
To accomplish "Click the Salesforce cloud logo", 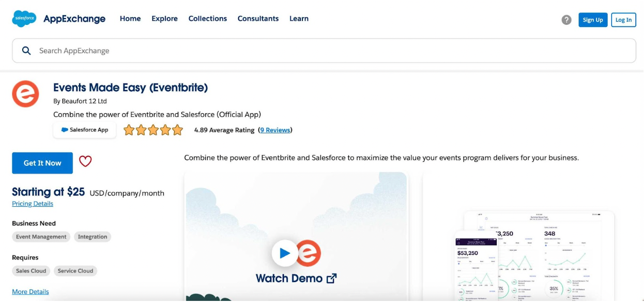I will point(24,19).
